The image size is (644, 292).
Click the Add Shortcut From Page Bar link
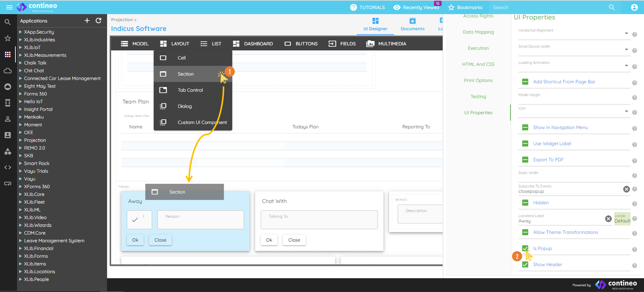point(564,82)
